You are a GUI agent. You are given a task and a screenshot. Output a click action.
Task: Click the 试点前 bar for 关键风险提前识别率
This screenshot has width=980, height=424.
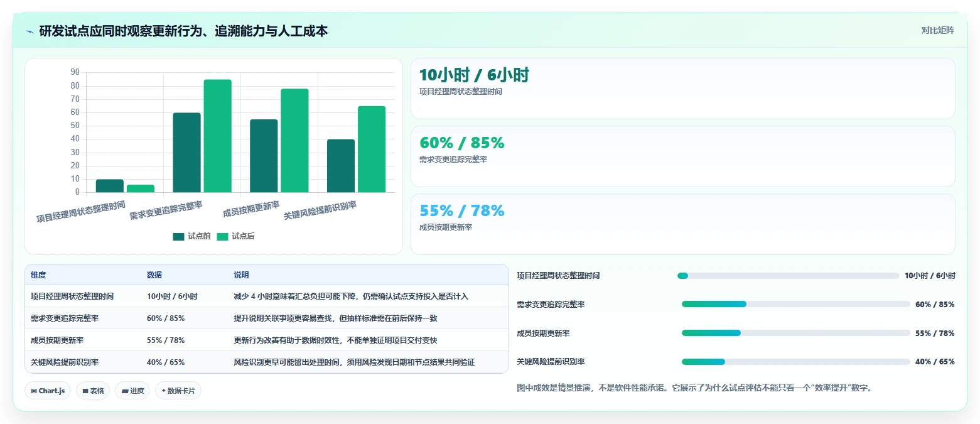(341, 166)
